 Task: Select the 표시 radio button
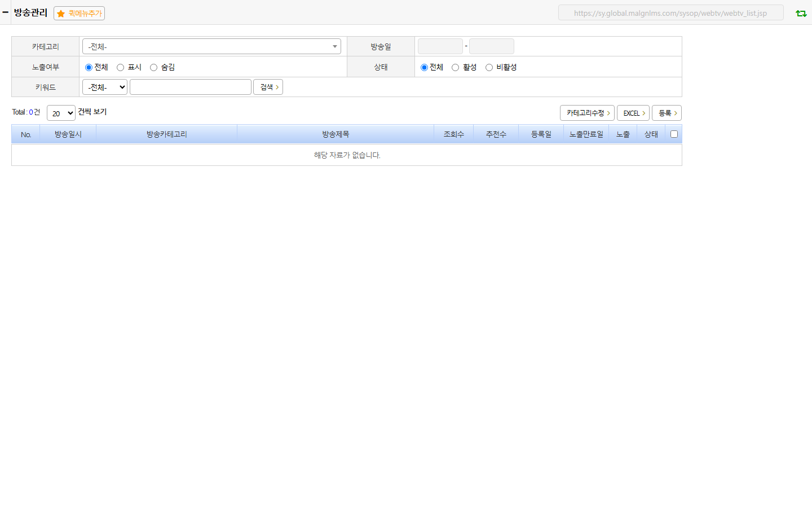120,67
